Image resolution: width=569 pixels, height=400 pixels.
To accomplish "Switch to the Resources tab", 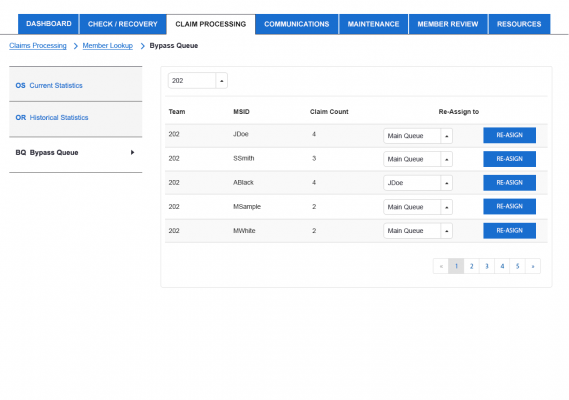I will pos(519,24).
